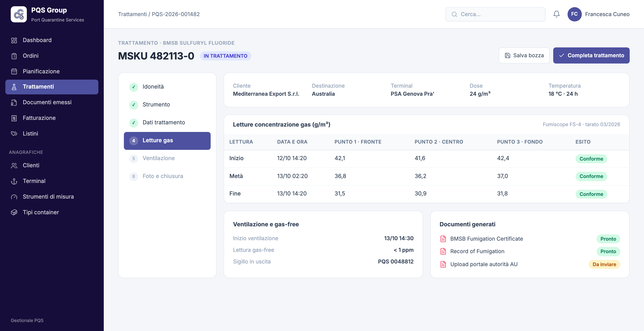Click Salva bozza button
The image size is (644, 331).
[x=524, y=55]
